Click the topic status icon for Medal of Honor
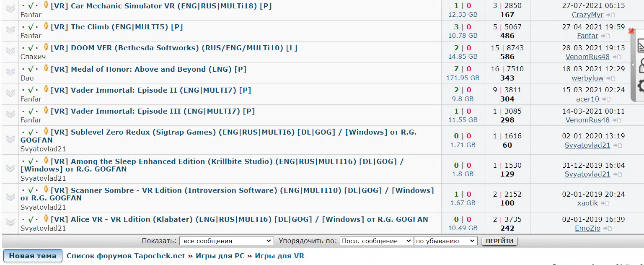 click(x=10, y=72)
